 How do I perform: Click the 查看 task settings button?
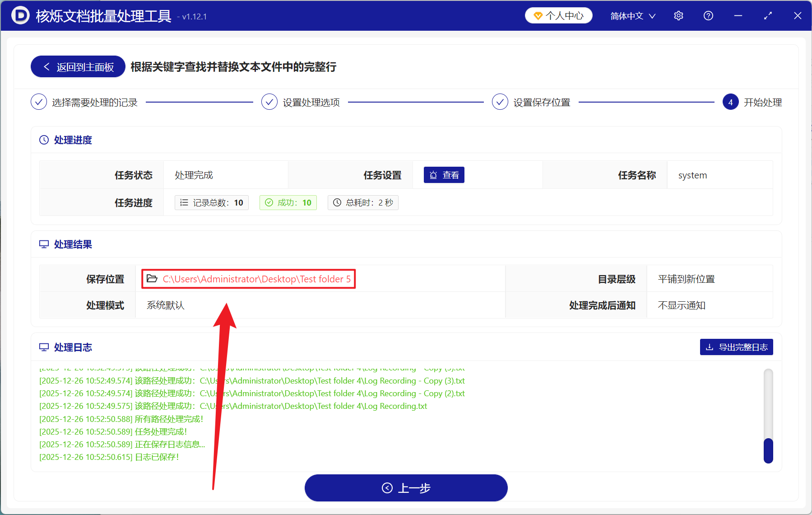tap(444, 175)
